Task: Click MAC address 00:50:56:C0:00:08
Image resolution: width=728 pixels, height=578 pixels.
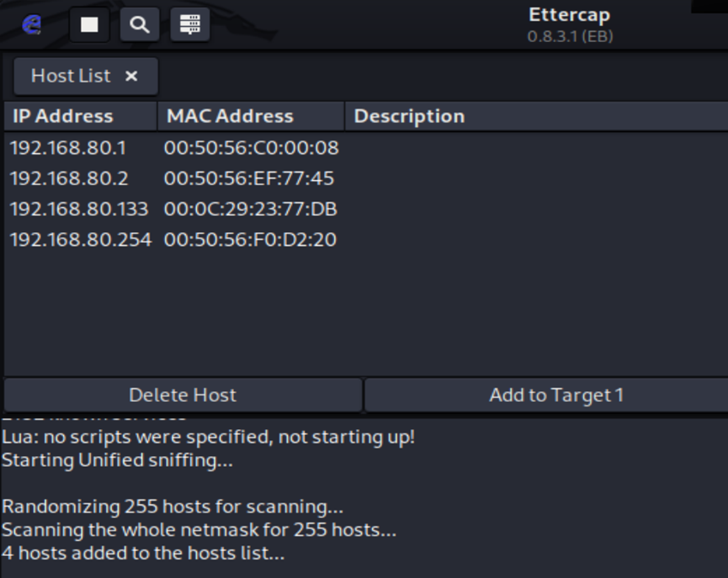Action: (x=251, y=148)
